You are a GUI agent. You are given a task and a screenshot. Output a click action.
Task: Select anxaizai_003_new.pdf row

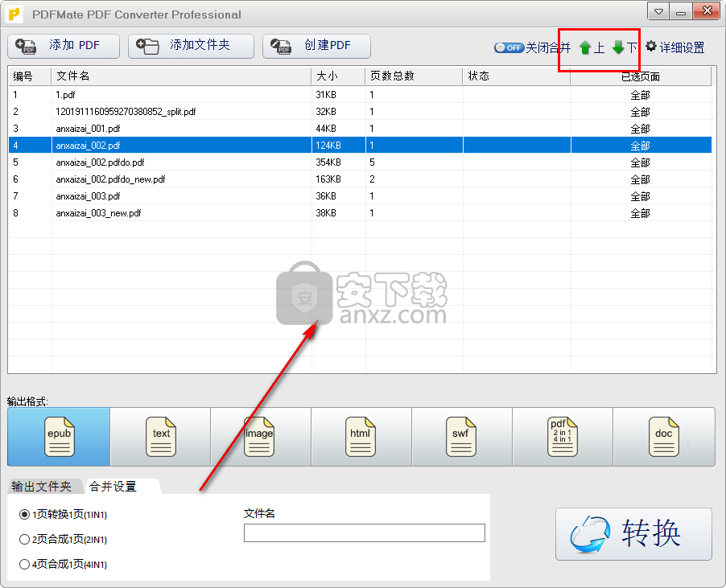360,213
